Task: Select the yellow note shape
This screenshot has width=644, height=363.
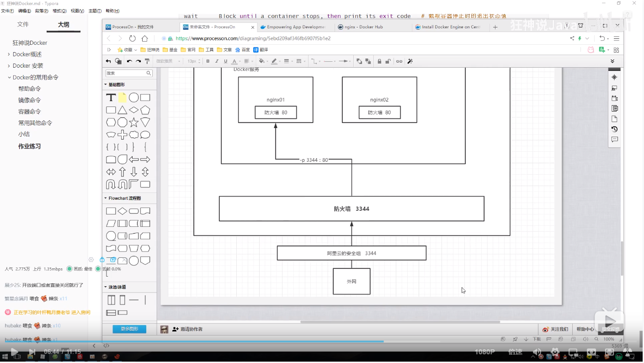Action: click(x=122, y=97)
